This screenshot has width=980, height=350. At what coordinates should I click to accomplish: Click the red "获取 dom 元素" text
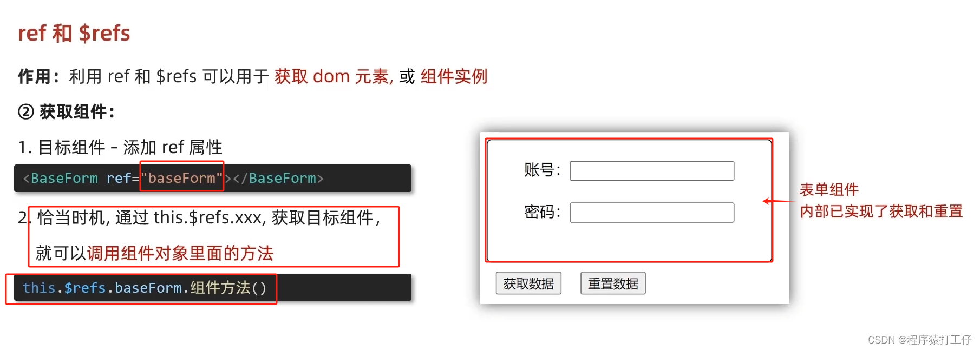click(x=334, y=77)
